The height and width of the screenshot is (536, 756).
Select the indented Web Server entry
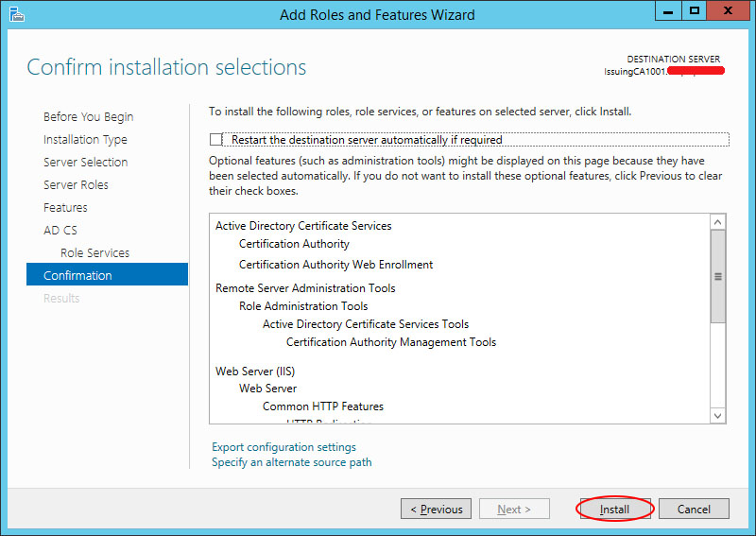pos(267,389)
